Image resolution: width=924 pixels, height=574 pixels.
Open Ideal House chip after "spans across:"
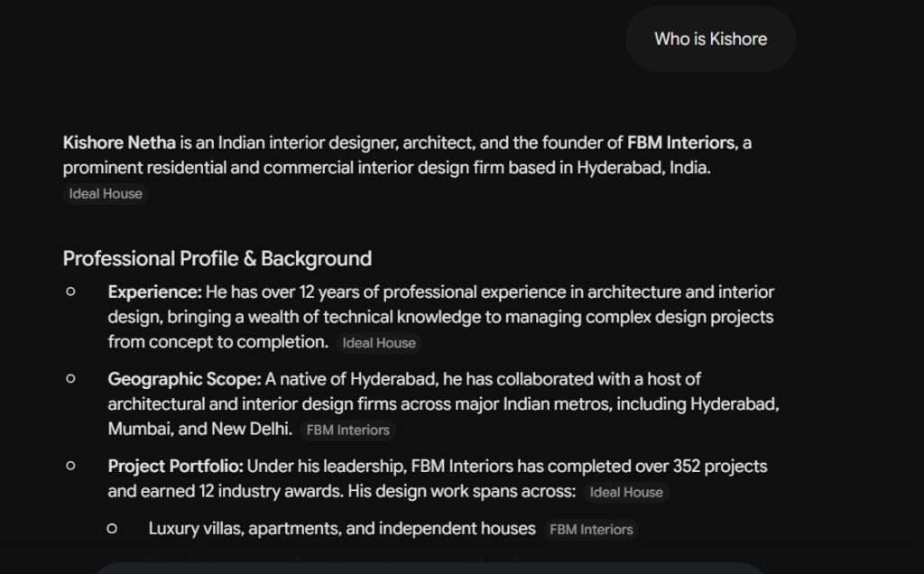tap(626, 493)
